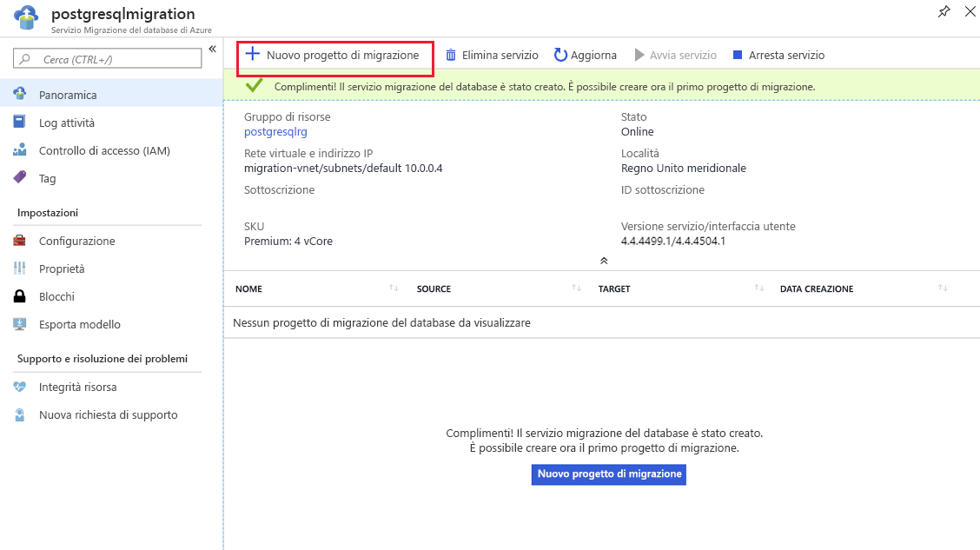Click the Controllo di accesso (IAM) icon

[x=20, y=150]
